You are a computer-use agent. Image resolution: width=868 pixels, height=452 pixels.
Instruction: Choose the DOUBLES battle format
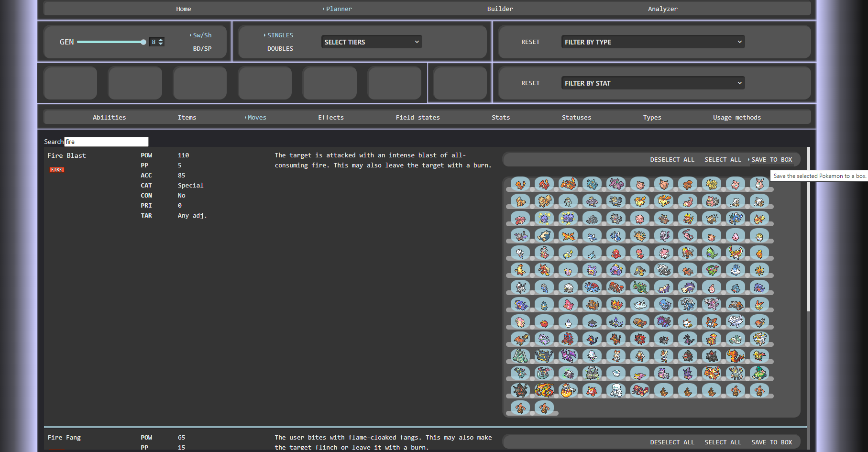[280, 49]
